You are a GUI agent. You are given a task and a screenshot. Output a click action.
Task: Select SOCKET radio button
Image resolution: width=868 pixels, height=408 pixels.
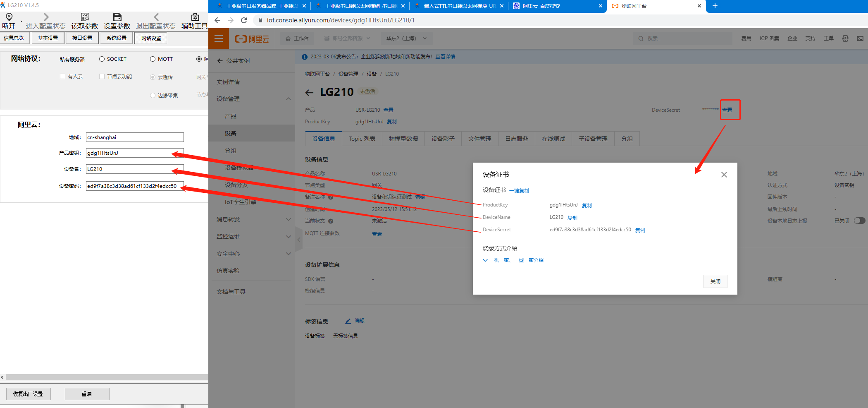102,59
